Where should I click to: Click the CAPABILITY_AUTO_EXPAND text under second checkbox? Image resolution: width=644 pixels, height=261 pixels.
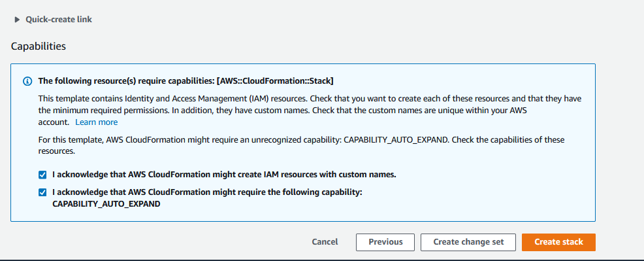pos(106,203)
